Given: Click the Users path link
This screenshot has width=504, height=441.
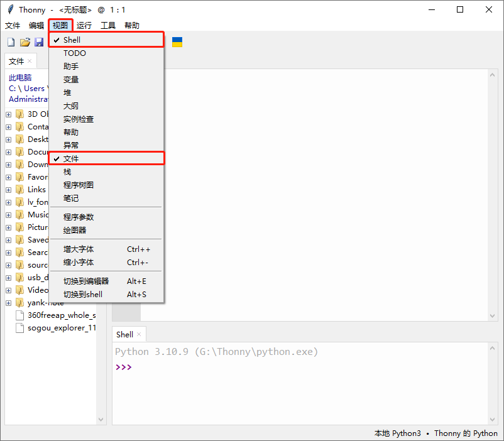Looking at the screenshot, I should tap(34, 89).
